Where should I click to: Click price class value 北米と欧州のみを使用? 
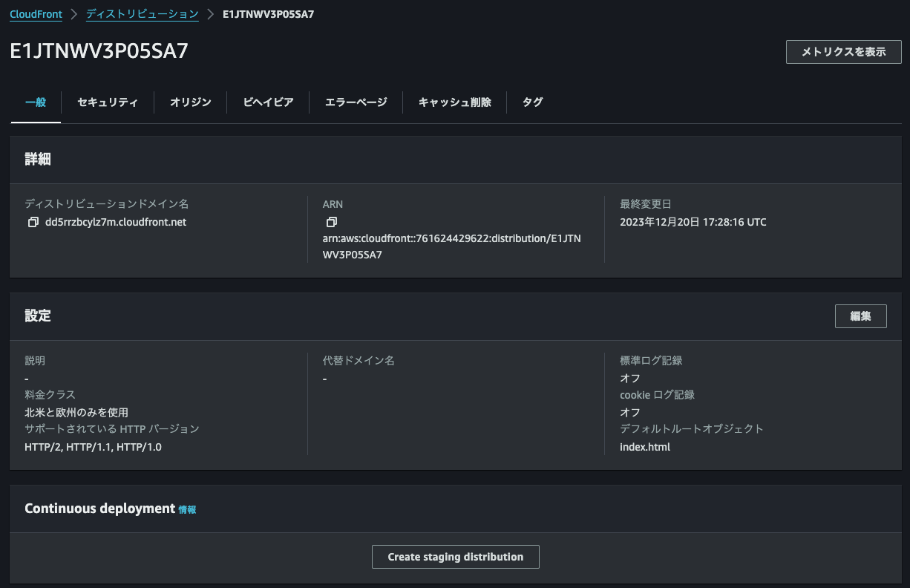pos(76,412)
